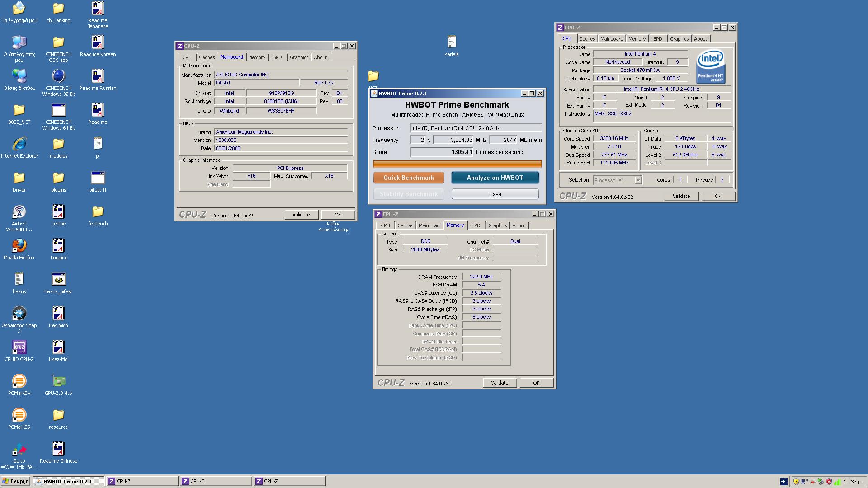Open the Processor #1 selection dropdown

click(638, 180)
